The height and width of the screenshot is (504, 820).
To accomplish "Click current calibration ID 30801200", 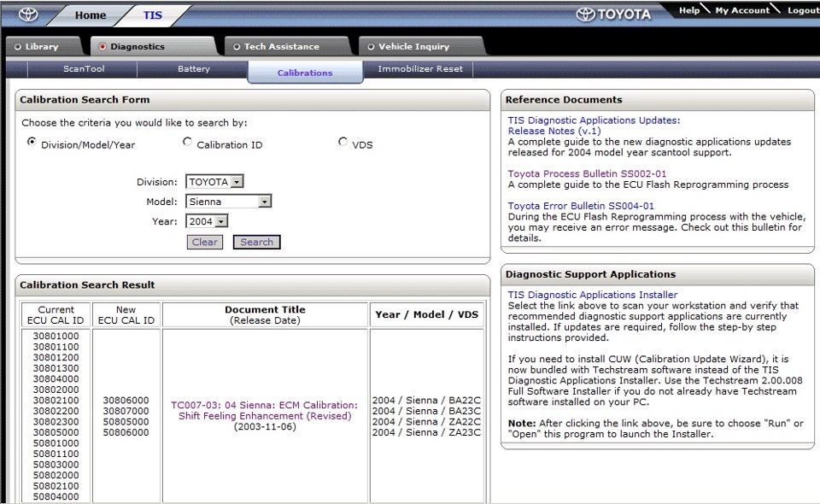I will [56, 358].
